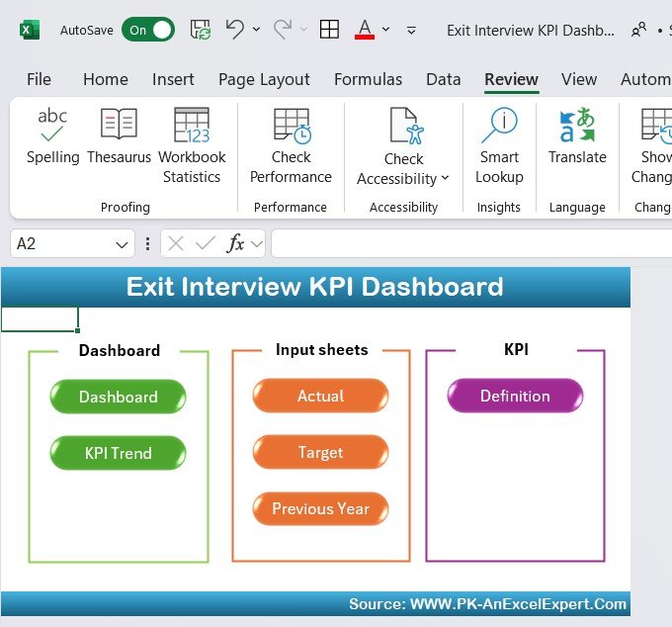672x627 pixels.
Task: Click the Borders grid icon in quick access toolbar
Action: coord(329,30)
